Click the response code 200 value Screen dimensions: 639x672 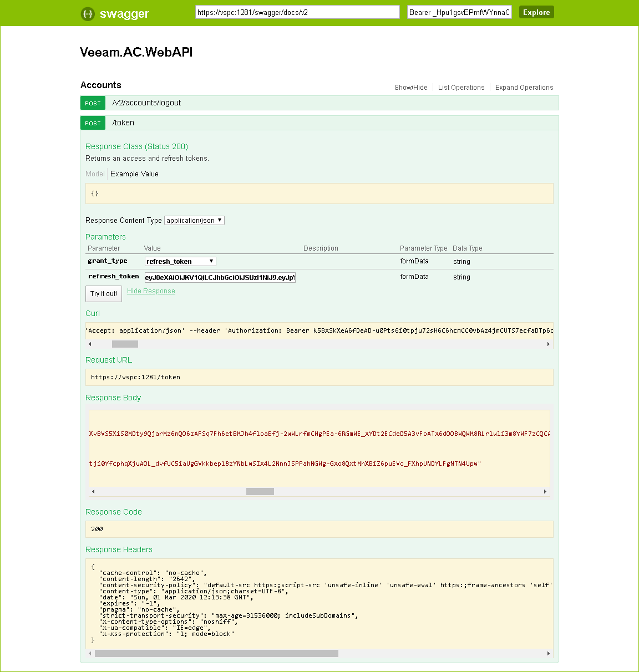[x=97, y=529]
